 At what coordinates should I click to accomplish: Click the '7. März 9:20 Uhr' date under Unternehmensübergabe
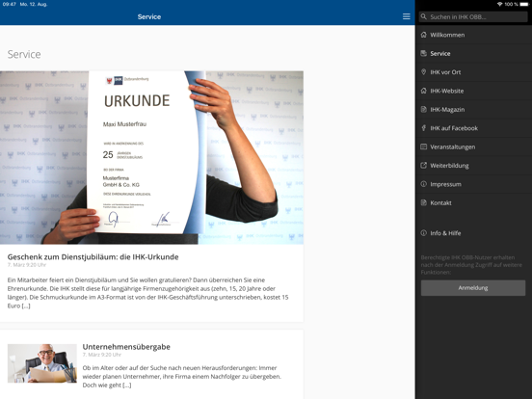tap(102, 355)
